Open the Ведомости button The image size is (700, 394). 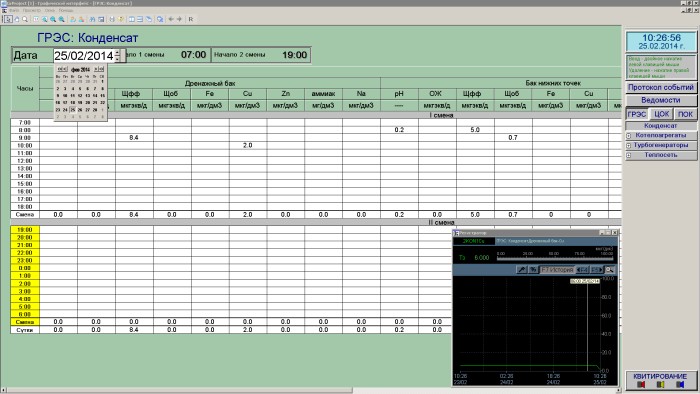pyautogui.click(x=661, y=100)
